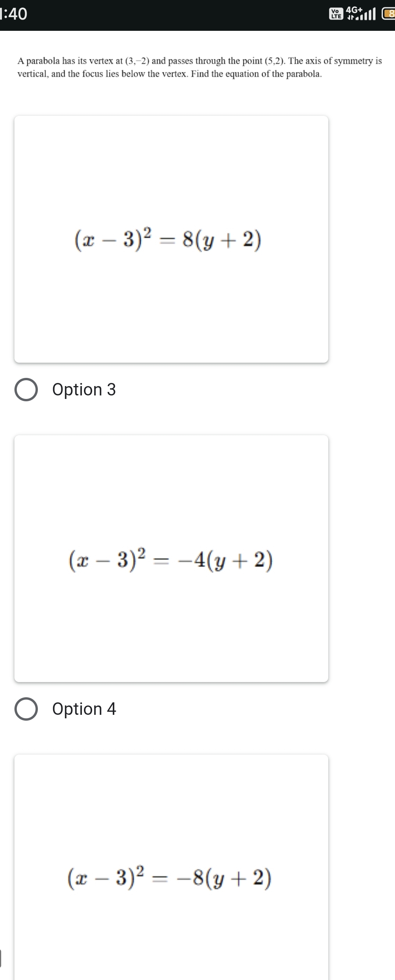The image size is (395, 980).
Task: Tap the VoLTE status icon
Action: (335, 14)
